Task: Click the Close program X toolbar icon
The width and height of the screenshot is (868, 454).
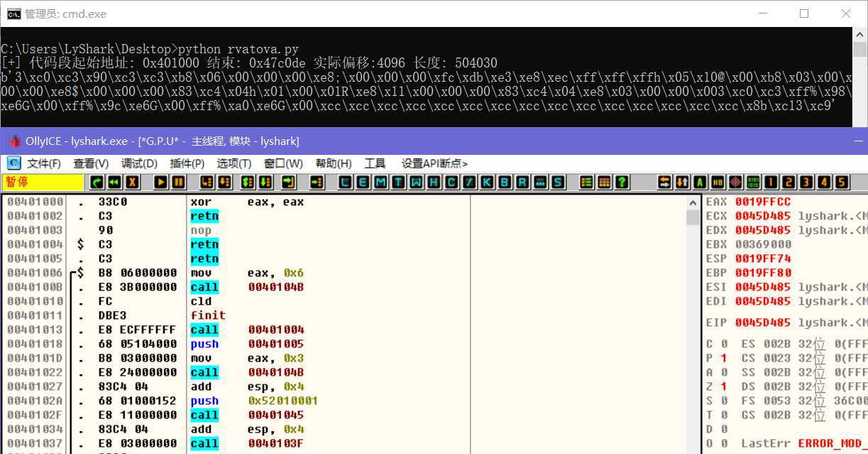Action: click(x=132, y=183)
